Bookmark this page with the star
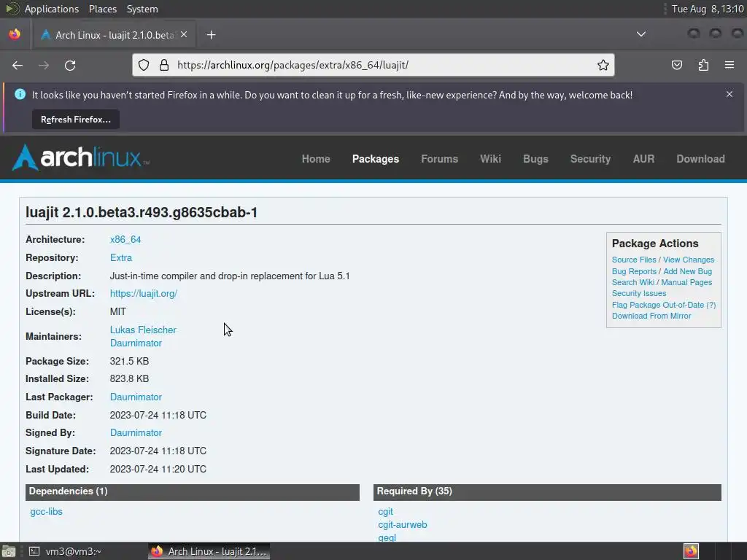 click(x=603, y=65)
